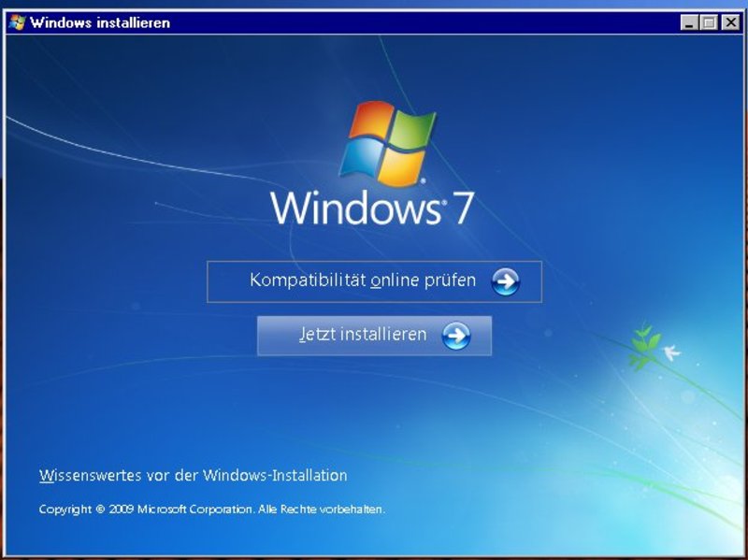Open the Windows flag icon in title bar
The image size is (748, 560).
[x=17, y=22]
